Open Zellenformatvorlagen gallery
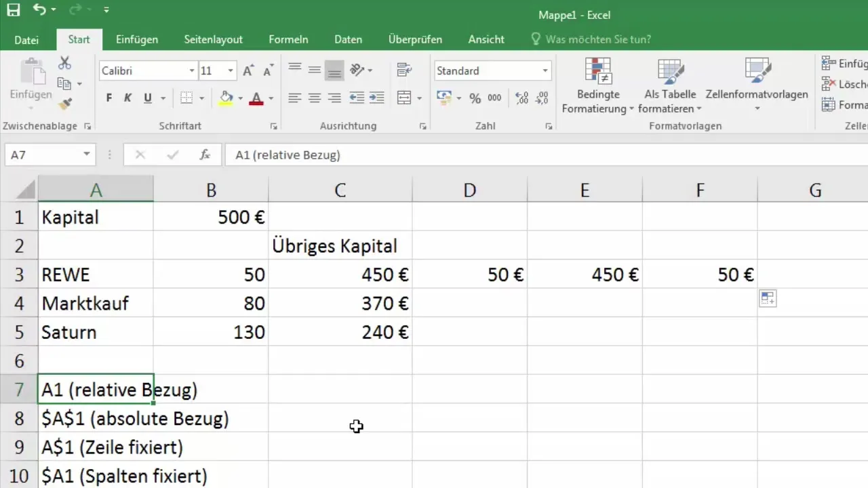The height and width of the screenshot is (488, 868). coord(756,85)
